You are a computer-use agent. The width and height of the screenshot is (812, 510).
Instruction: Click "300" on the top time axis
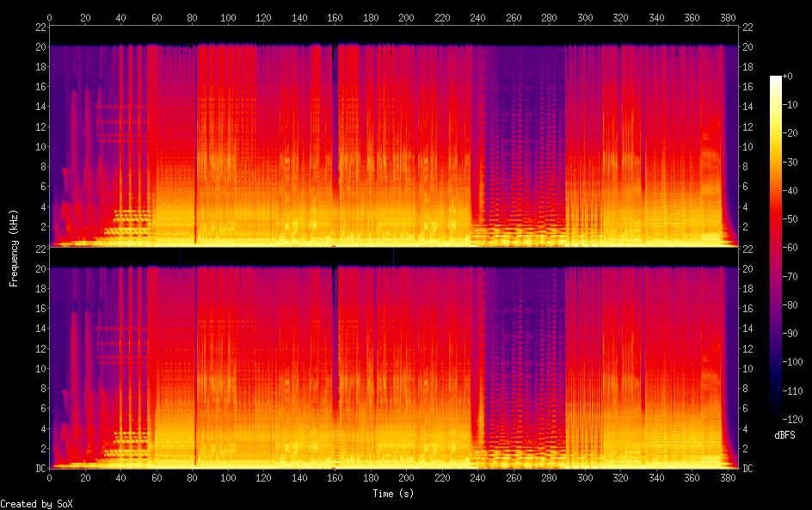pyautogui.click(x=585, y=17)
